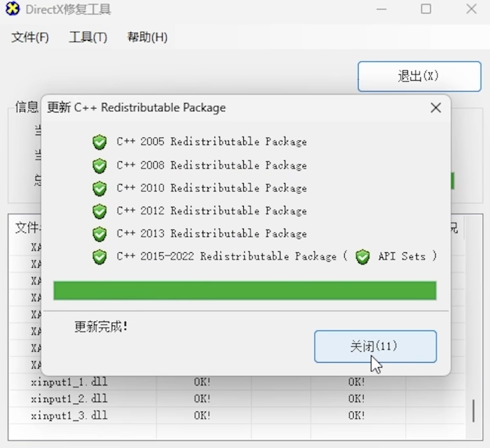Select the xinput1_3.dll row
Screen dimensions: 490x448
point(69,416)
